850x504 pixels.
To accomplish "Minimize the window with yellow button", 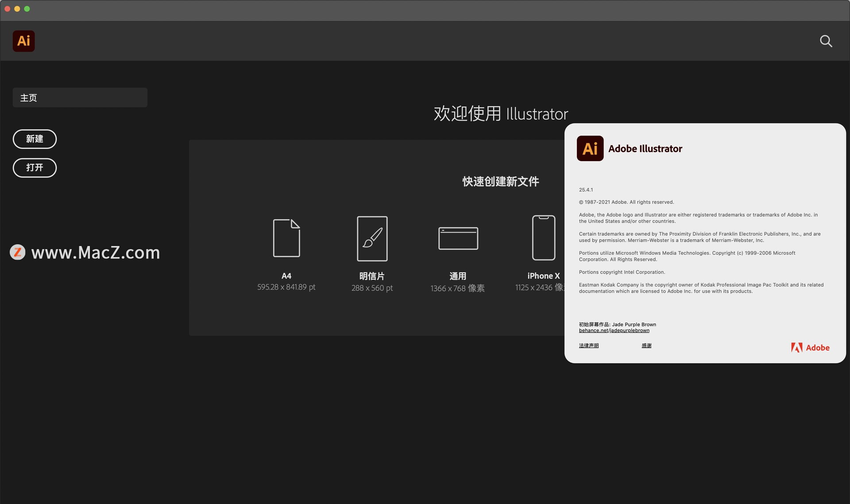I will (x=17, y=9).
